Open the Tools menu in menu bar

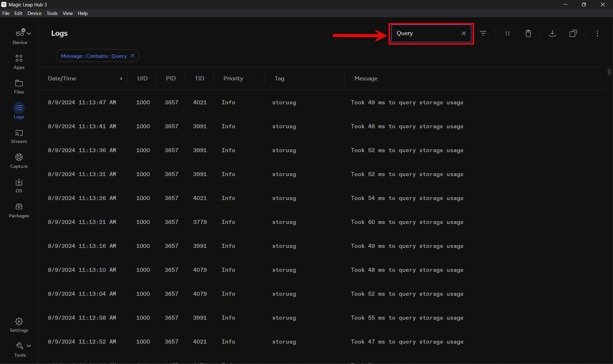pyautogui.click(x=52, y=13)
